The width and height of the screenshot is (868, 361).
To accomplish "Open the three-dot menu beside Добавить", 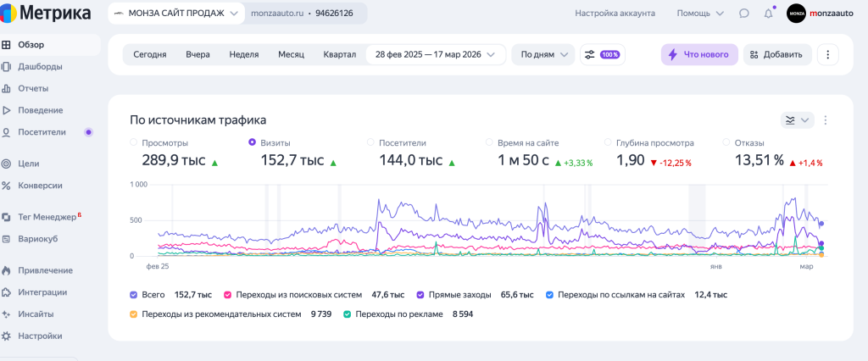I will tap(827, 54).
